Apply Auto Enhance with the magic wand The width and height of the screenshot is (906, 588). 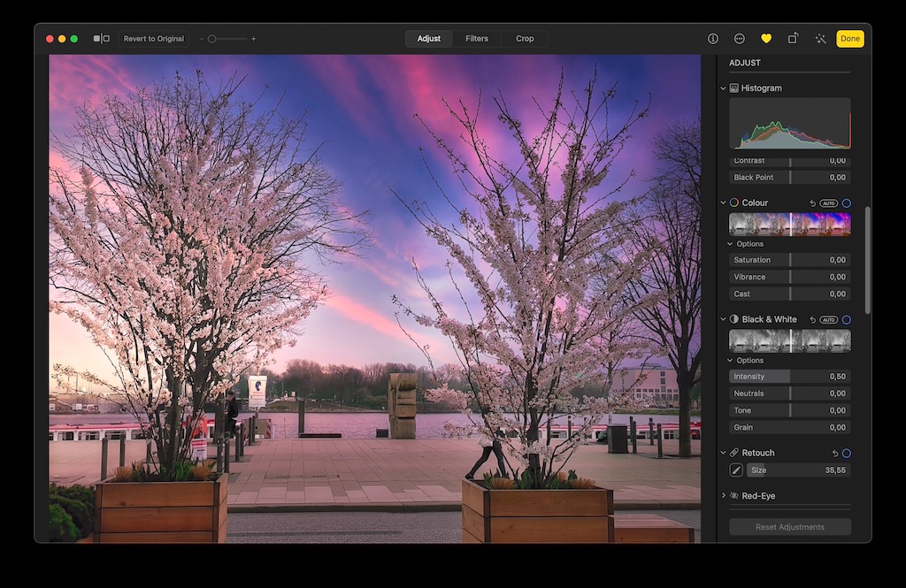point(820,39)
